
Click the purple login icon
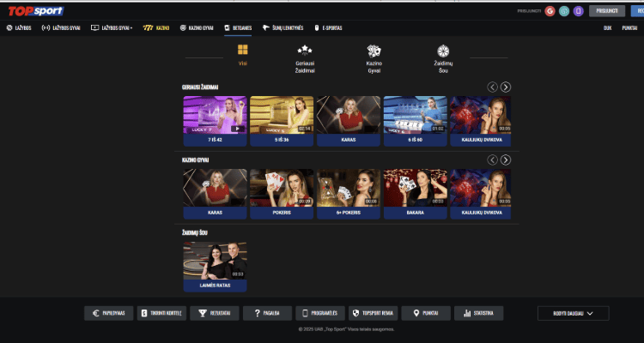click(x=578, y=11)
